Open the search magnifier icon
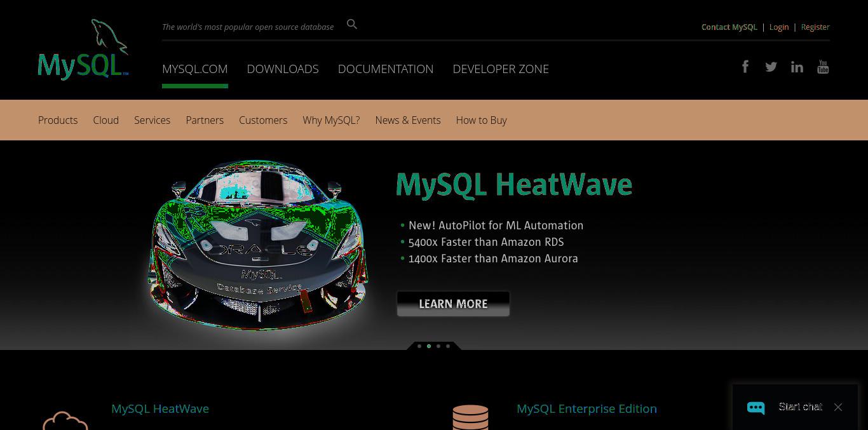This screenshot has width=868, height=430. [352, 25]
